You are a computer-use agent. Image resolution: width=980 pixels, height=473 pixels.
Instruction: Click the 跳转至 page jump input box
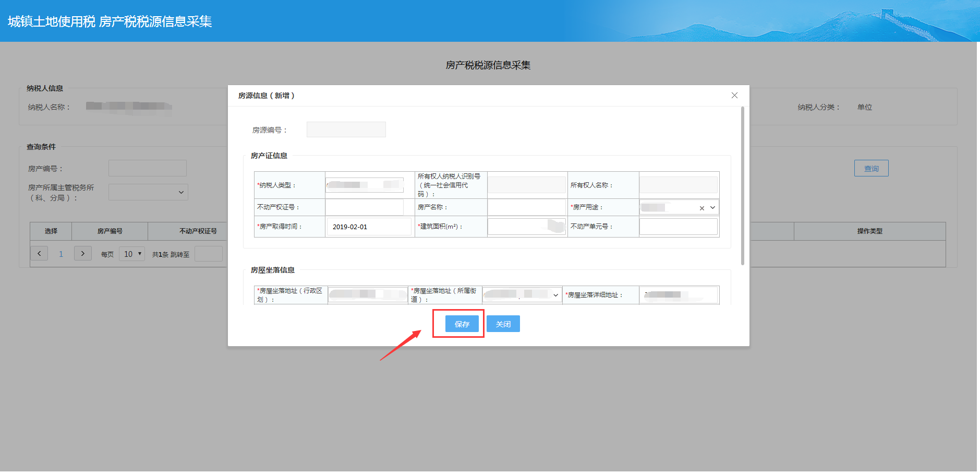pyautogui.click(x=208, y=253)
